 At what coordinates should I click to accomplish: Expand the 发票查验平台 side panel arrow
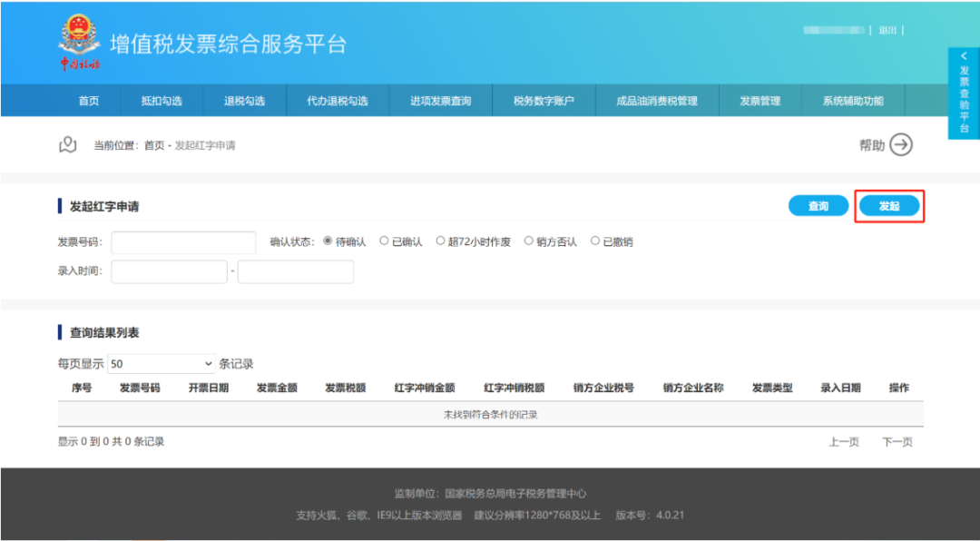[x=964, y=56]
